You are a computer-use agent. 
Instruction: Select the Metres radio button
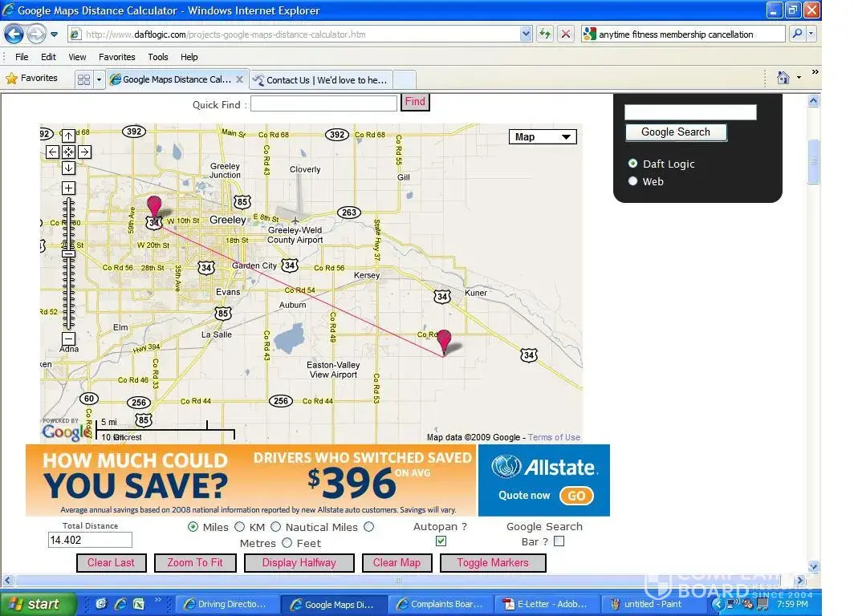point(369,527)
